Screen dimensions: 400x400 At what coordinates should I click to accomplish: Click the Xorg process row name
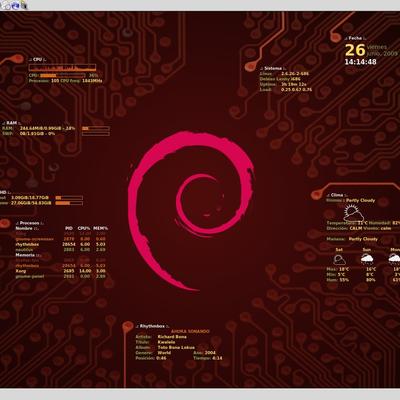(x=21, y=271)
